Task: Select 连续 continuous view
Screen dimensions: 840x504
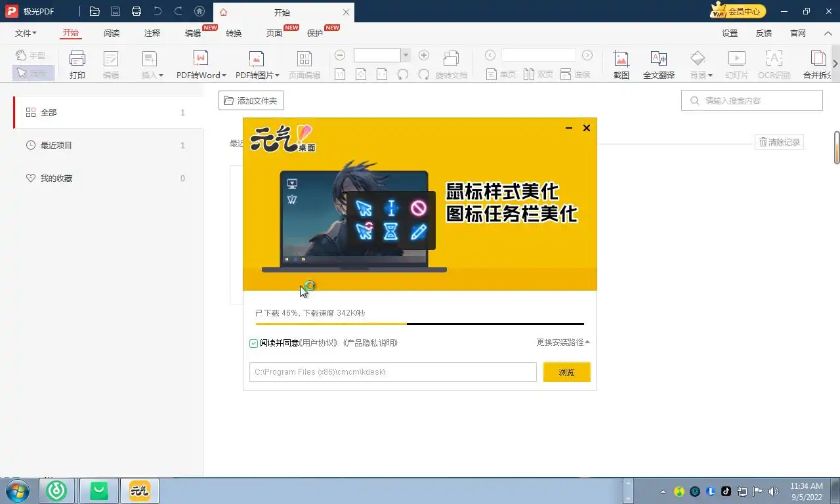Action: (x=576, y=75)
